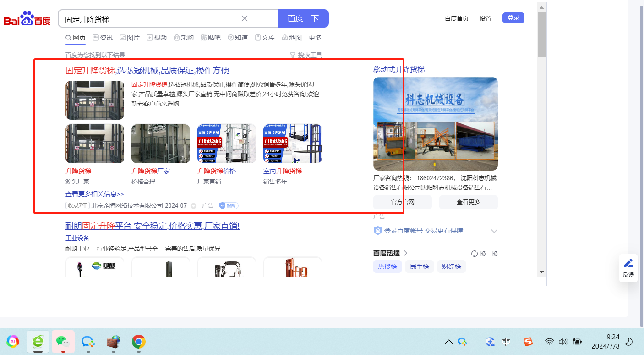Viewport: 644px width, 355px height.
Task: Open the Wi-Fi network tray icon
Action: (549, 342)
